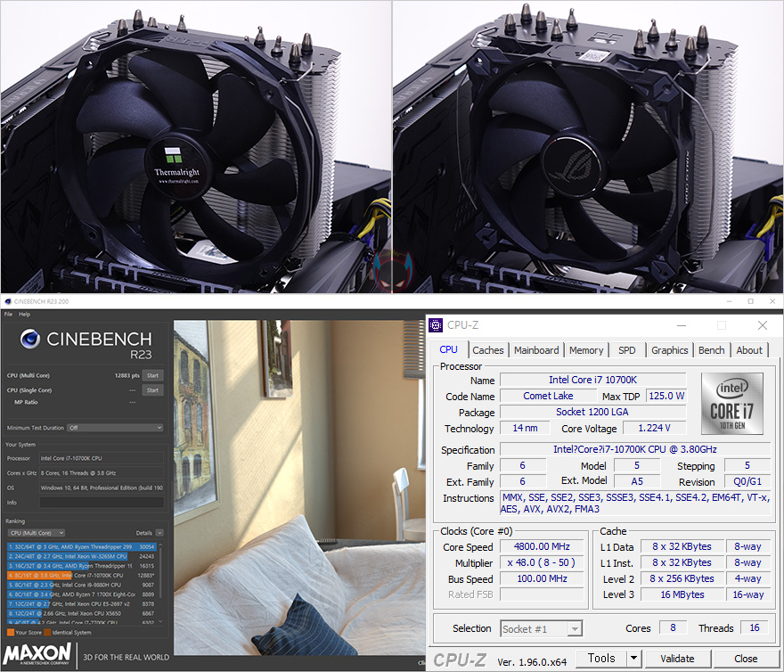
Task: Switch to the About tab in CPU-Z
Action: 749,350
